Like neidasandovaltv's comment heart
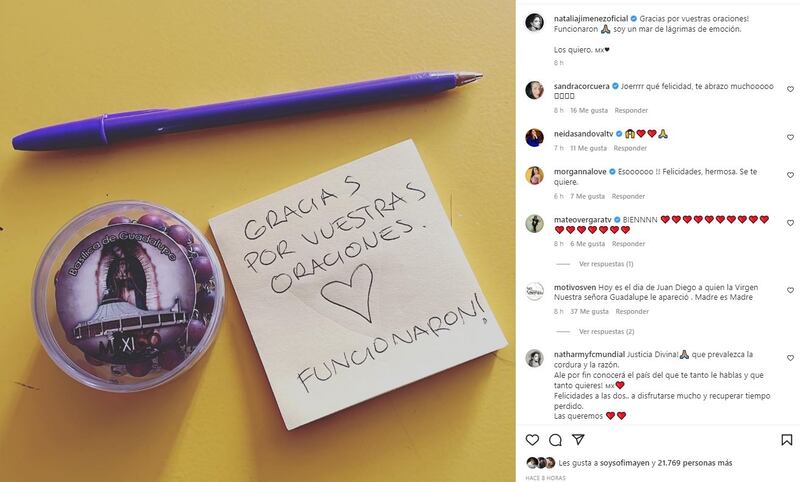 point(790,137)
